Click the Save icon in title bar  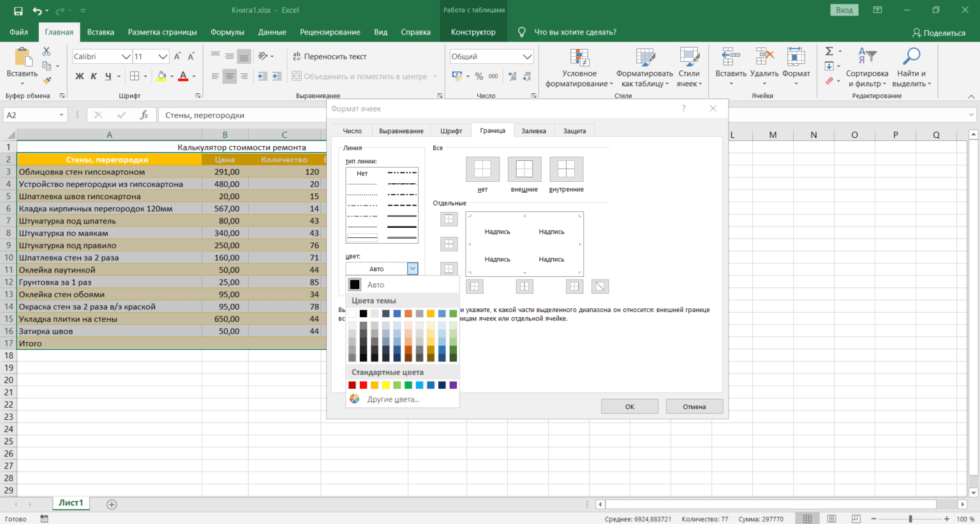click(x=18, y=11)
